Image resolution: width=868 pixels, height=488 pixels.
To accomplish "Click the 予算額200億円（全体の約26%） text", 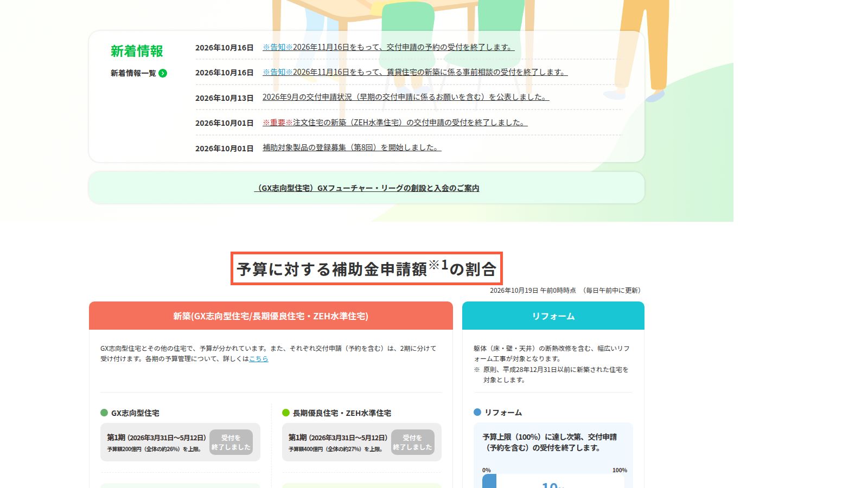I will pyautogui.click(x=155, y=449).
